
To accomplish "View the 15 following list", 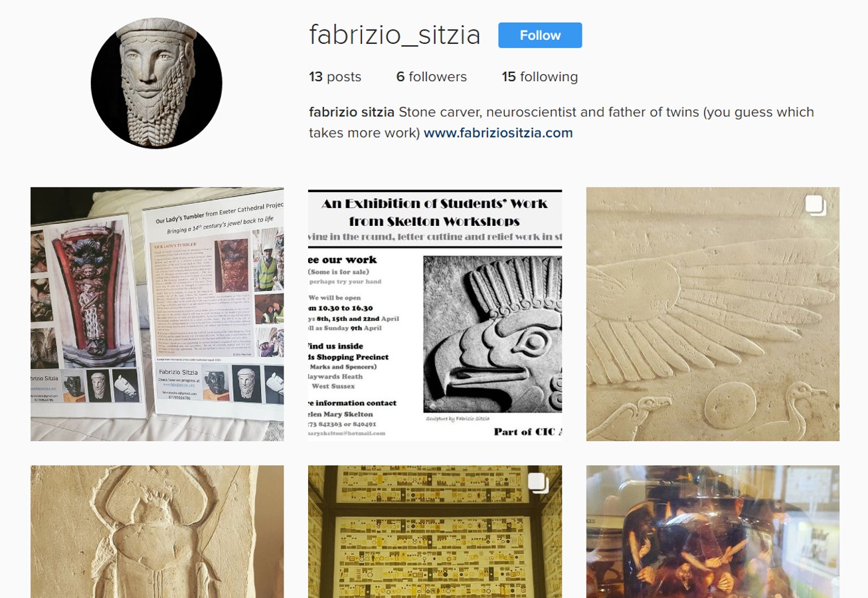I will pos(540,77).
